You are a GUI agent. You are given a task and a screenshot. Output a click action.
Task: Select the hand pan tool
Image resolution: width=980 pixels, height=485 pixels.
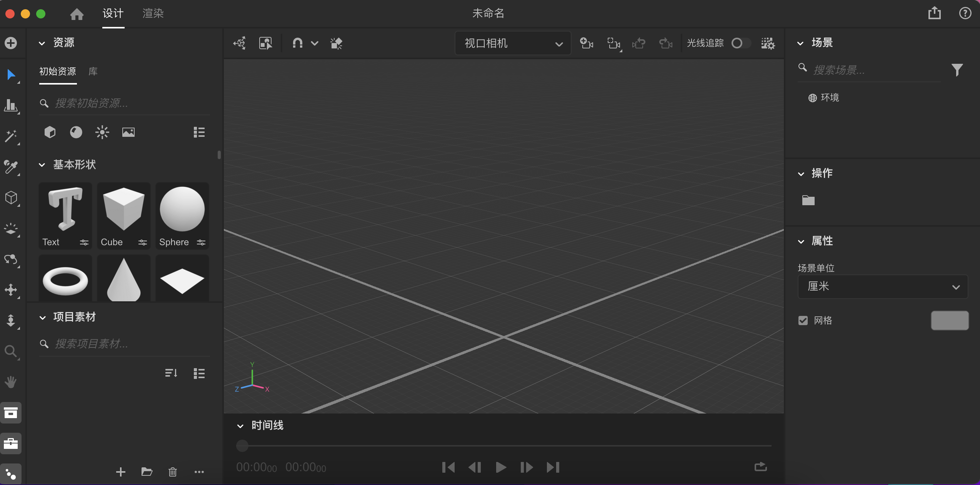10,382
